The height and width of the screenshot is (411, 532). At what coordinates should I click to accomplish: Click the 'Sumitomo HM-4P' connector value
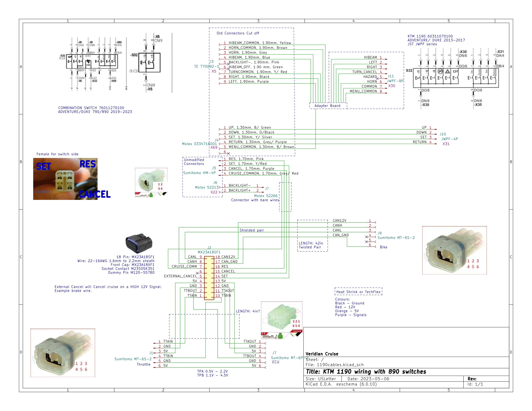click(x=200, y=173)
